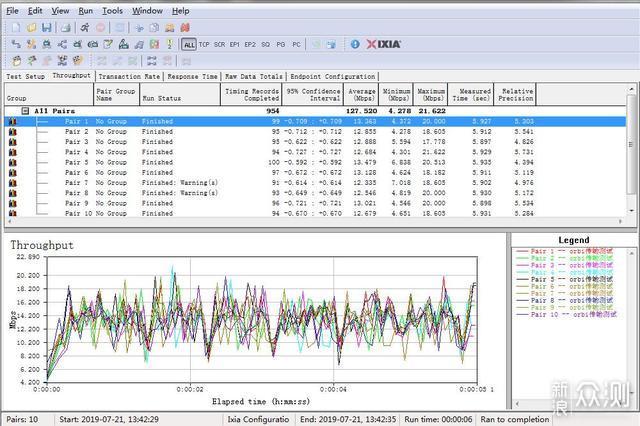Click the Ran to completion status text
This screenshot has height=426, width=640.
point(515,419)
